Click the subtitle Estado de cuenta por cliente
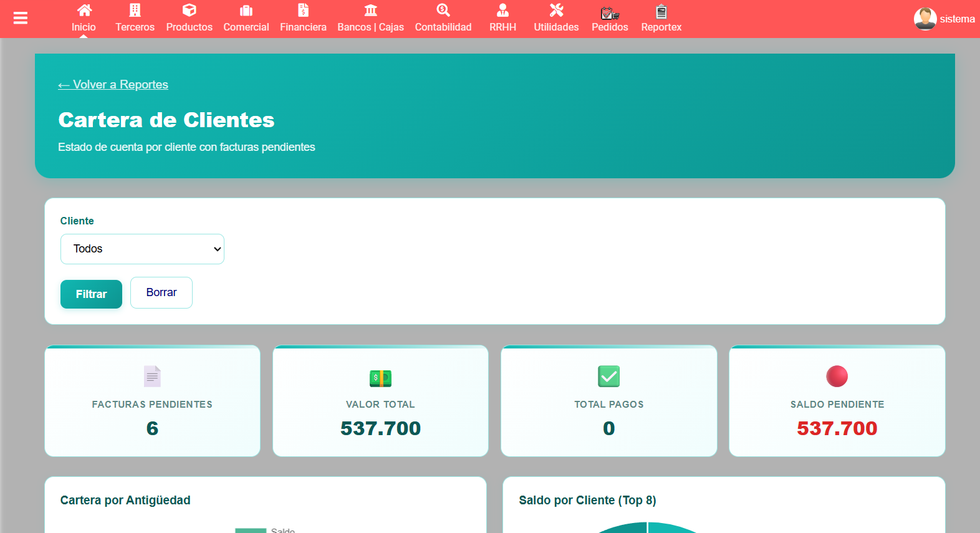 186,147
